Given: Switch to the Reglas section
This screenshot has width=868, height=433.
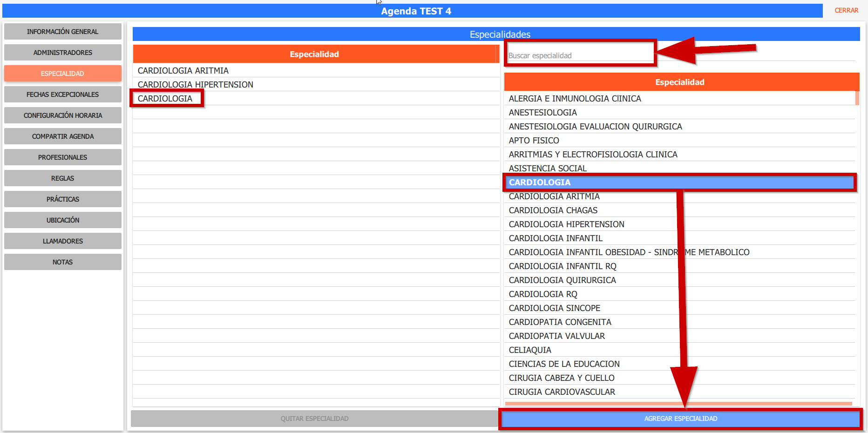Looking at the screenshot, I should pyautogui.click(x=62, y=178).
